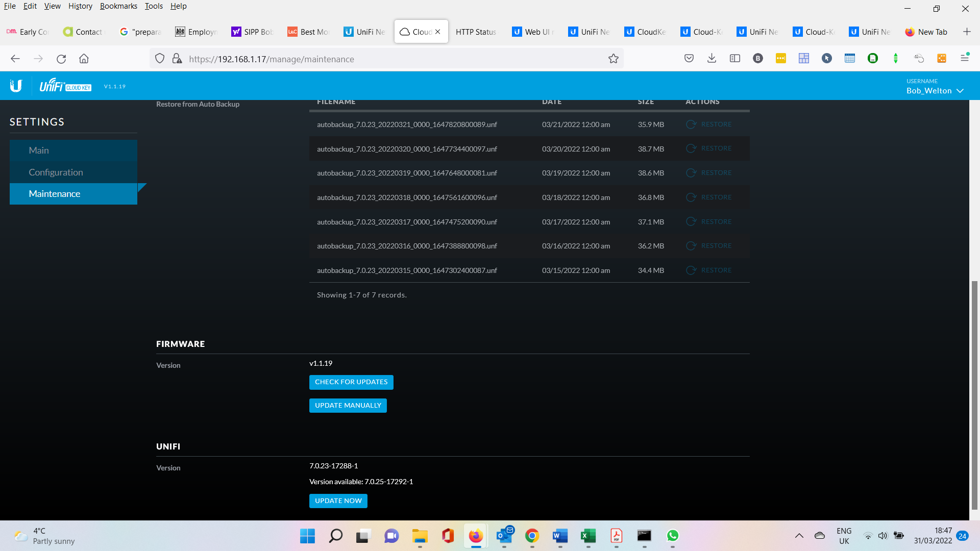Open weather widget showing 4°C
The image size is (980, 551).
click(45, 536)
